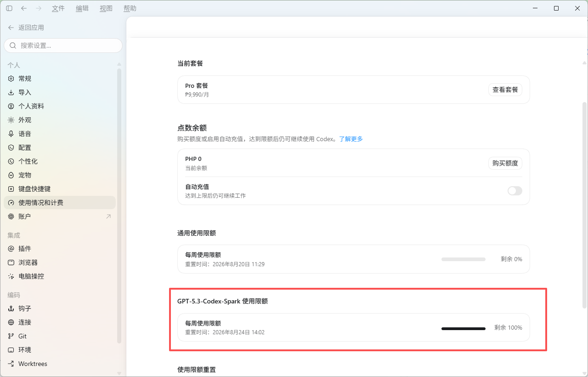Click the person icon beside 个人资料
Image resolution: width=588 pixels, height=377 pixels.
(11, 106)
